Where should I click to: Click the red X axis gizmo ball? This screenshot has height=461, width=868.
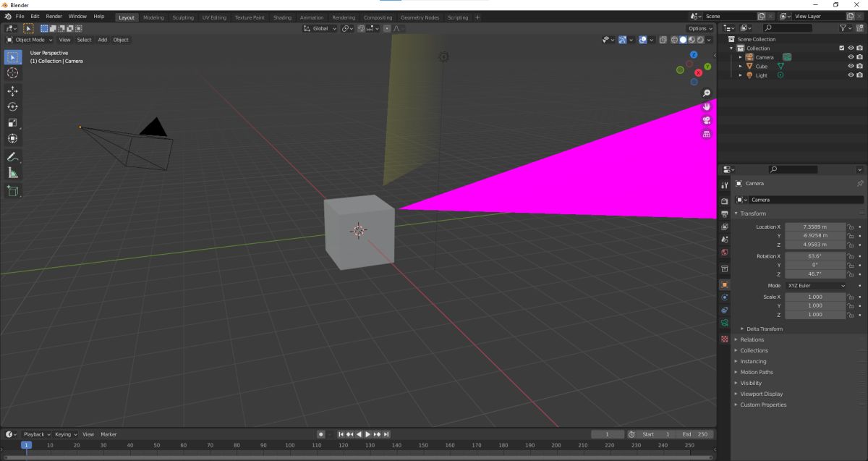coord(698,72)
